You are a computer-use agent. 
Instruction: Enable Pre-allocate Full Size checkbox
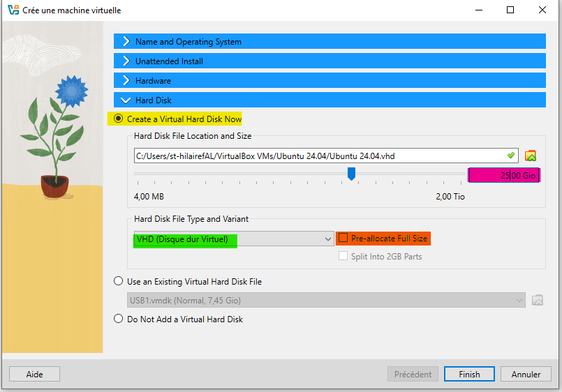[343, 239]
